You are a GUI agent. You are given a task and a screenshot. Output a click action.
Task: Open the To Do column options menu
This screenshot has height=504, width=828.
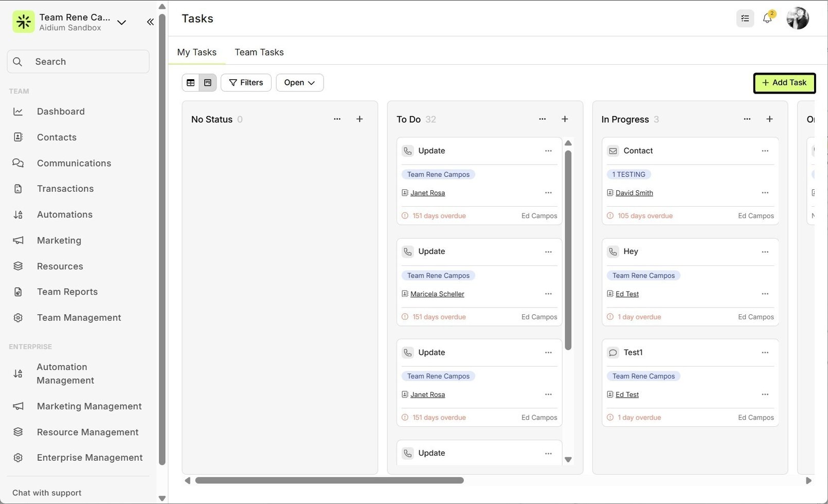point(543,119)
